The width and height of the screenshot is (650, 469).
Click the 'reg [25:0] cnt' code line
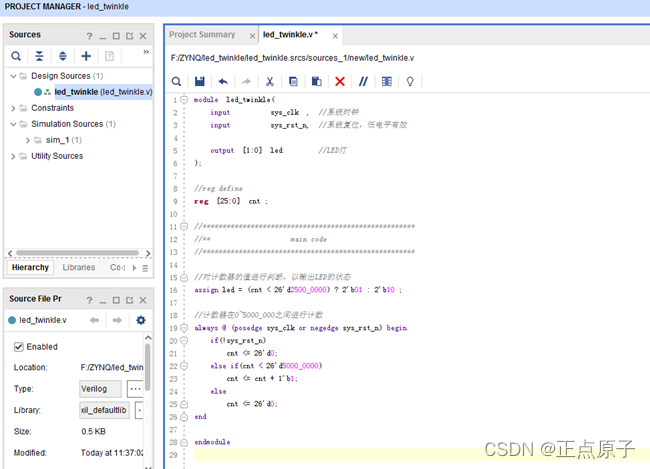[x=231, y=202]
